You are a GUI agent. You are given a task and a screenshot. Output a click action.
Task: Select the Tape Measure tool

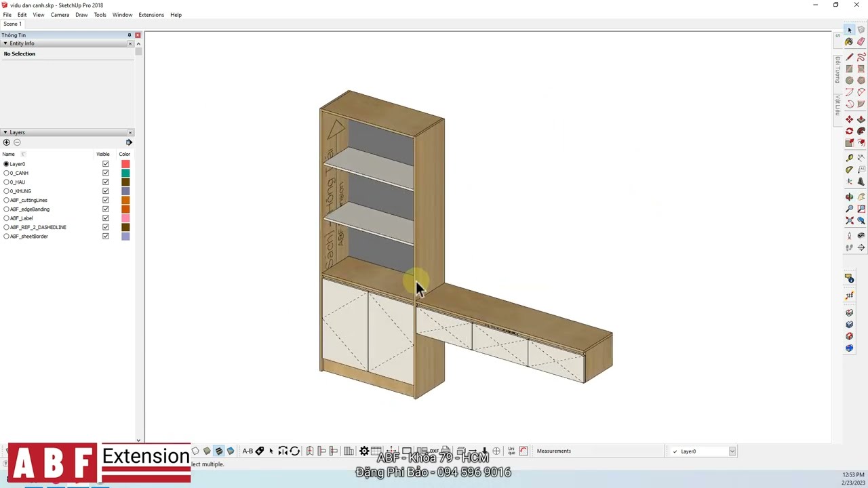[850, 158]
